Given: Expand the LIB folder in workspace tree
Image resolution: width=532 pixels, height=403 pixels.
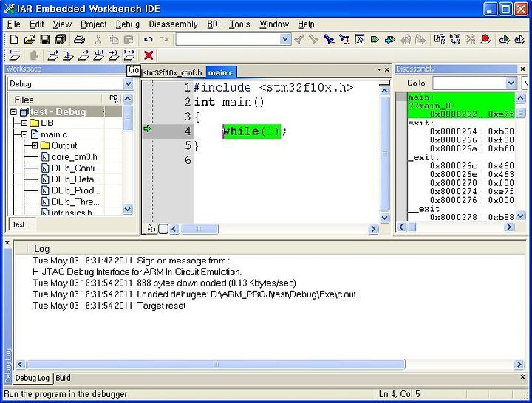Looking at the screenshot, I should point(24,123).
